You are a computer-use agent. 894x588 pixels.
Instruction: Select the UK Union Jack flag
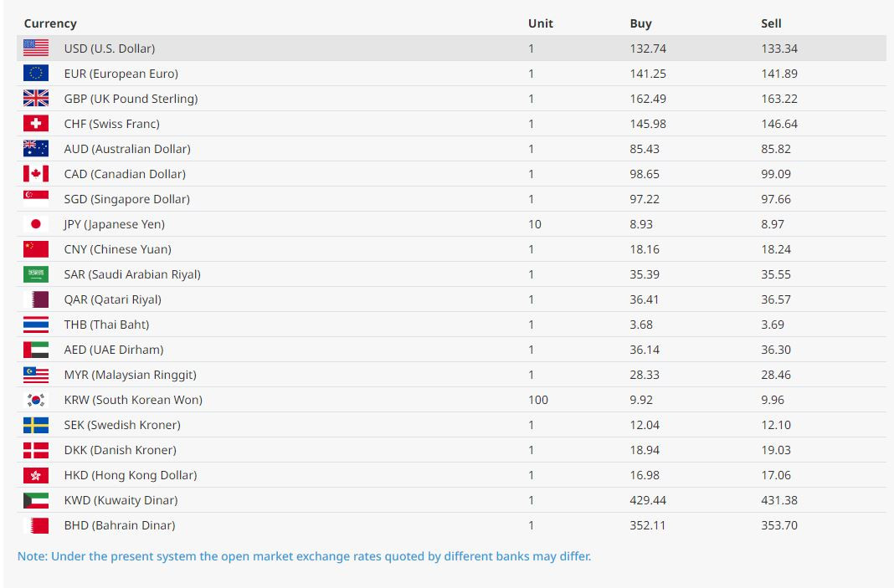click(36, 99)
